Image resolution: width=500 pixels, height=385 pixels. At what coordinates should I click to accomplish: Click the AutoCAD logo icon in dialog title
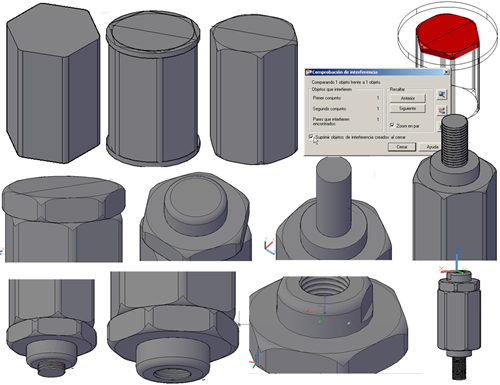pos(308,72)
